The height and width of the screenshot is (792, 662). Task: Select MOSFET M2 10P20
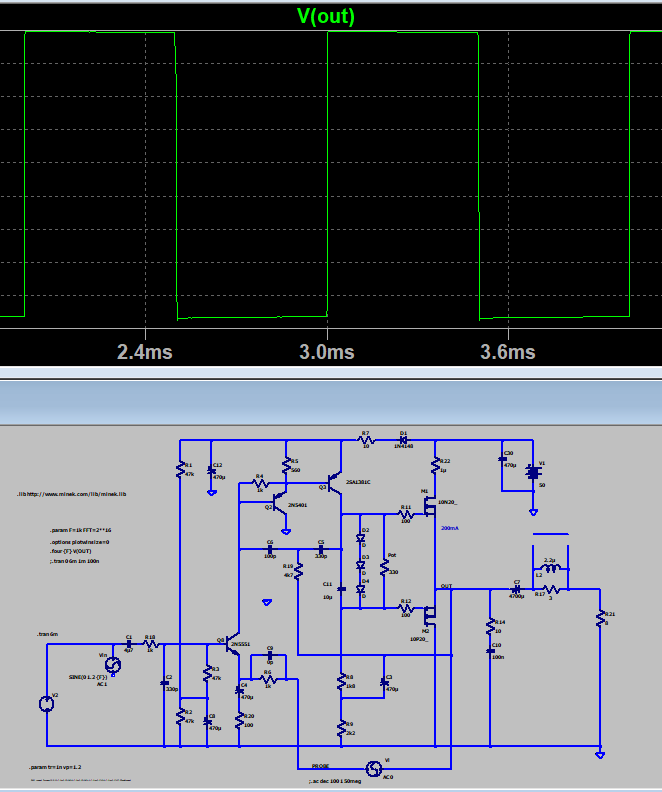pos(430,615)
